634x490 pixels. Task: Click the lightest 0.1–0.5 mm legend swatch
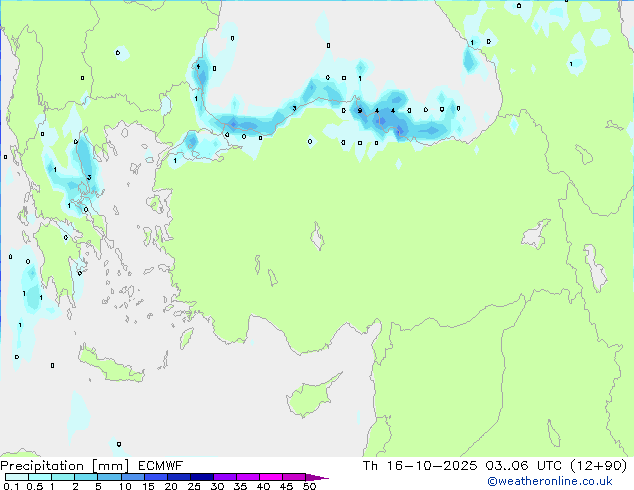tap(17, 477)
